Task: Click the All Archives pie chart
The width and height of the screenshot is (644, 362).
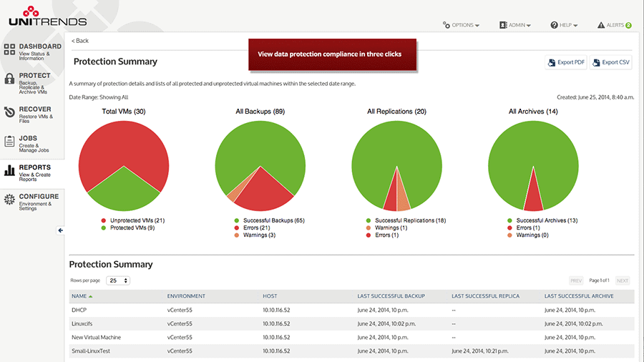Action: tap(533, 166)
